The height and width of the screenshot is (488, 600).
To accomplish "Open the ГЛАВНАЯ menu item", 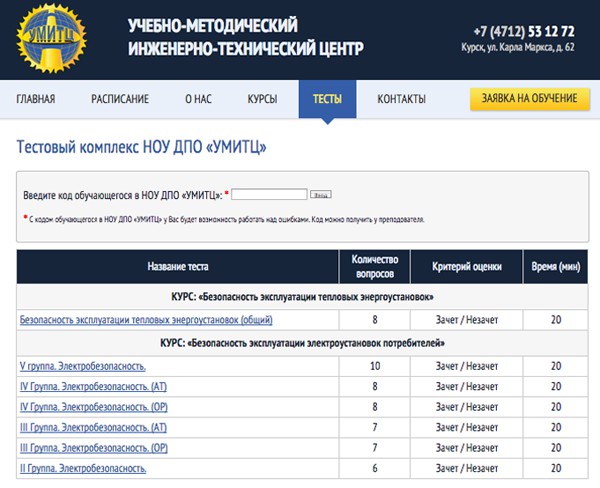I will 36,99.
